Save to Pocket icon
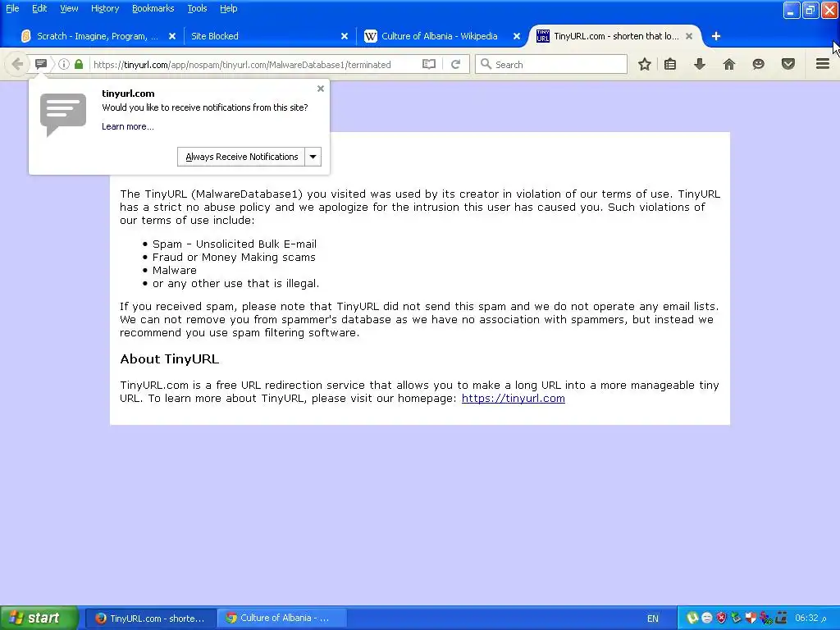 [788, 64]
